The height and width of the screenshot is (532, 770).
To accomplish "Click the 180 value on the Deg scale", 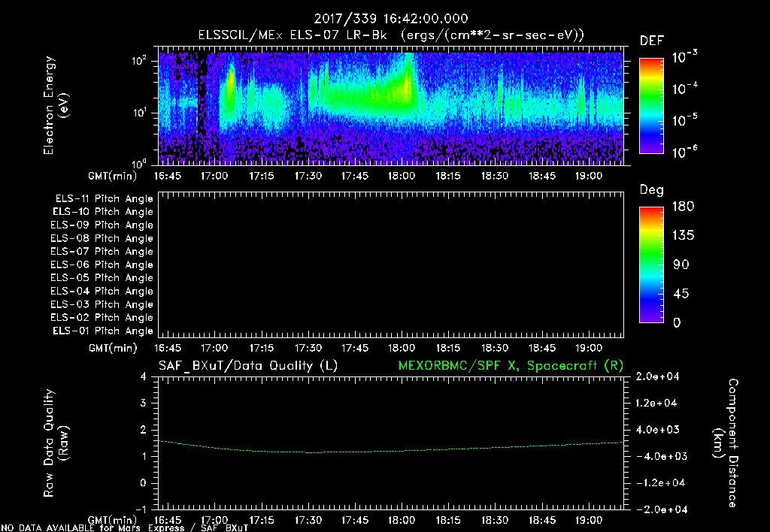I will coord(683,207).
